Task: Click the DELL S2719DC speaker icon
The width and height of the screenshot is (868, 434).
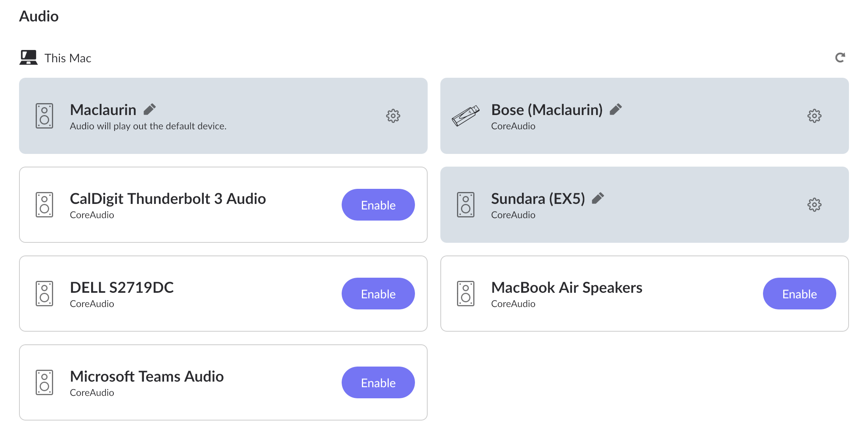Action: pos(44,294)
